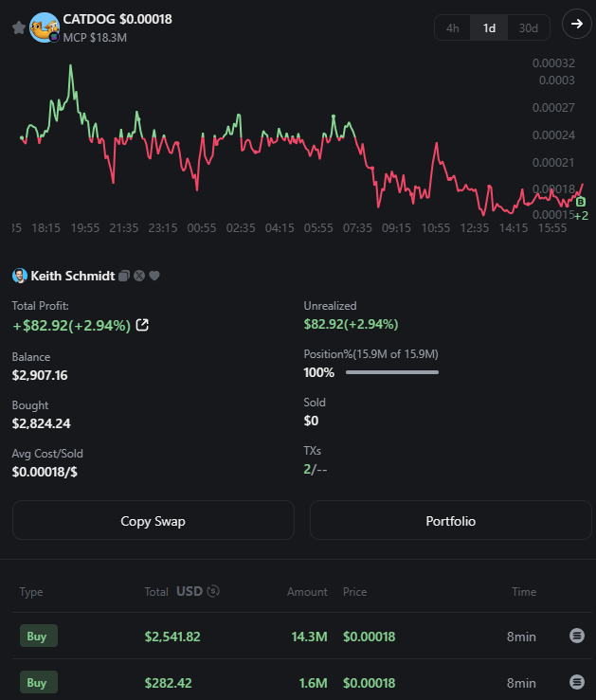
Task: Click the Balance value $2,907.16
Action: (x=40, y=375)
